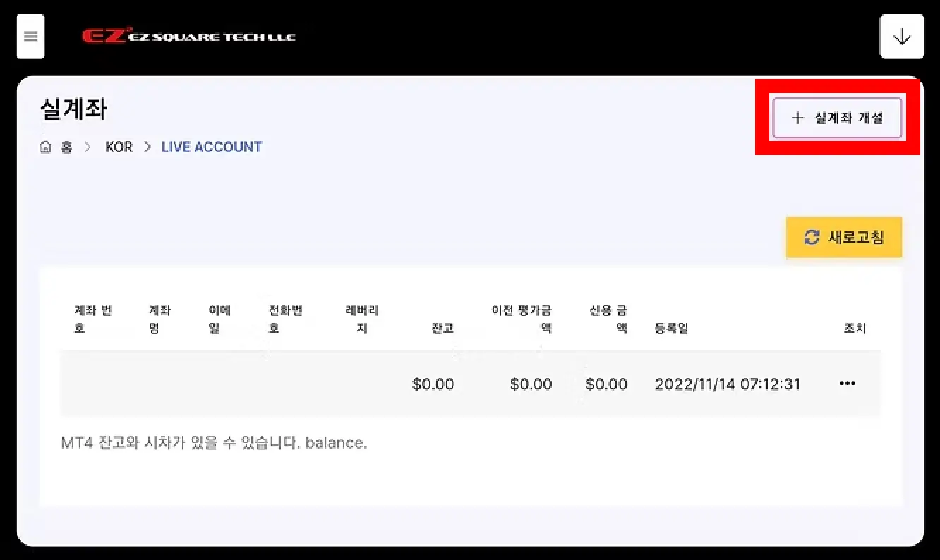Sort by the 잔고 column header

point(442,329)
